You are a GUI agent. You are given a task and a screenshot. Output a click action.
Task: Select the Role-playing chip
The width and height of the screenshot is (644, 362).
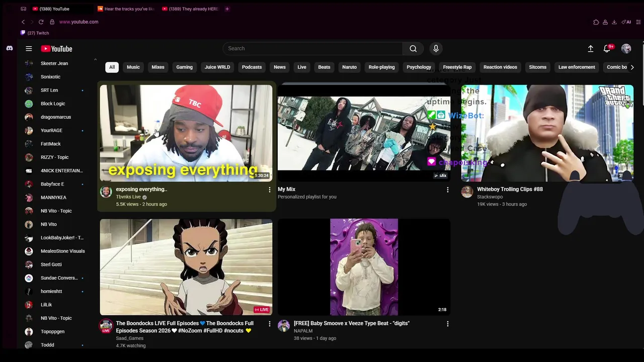coord(381,67)
